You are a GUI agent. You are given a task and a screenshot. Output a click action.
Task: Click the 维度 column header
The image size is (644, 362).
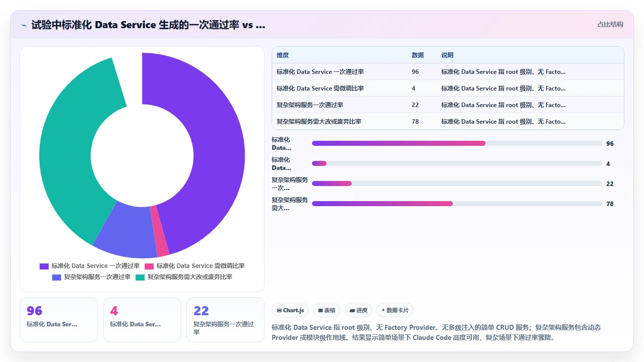click(x=283, y=55)
